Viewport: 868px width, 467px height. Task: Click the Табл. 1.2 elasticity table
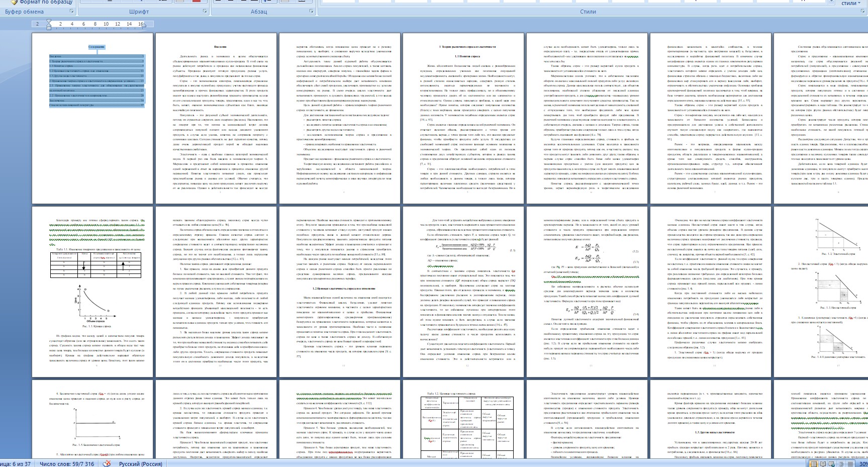pyautogui.click(x=467, y=427)
